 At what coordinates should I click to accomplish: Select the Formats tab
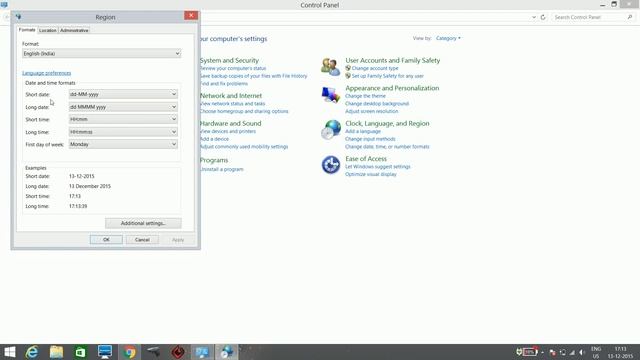click(x=27, y=30)
